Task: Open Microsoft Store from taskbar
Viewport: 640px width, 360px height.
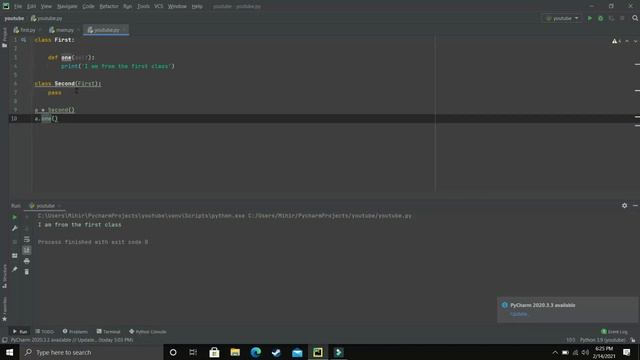Action: (214, 352)
